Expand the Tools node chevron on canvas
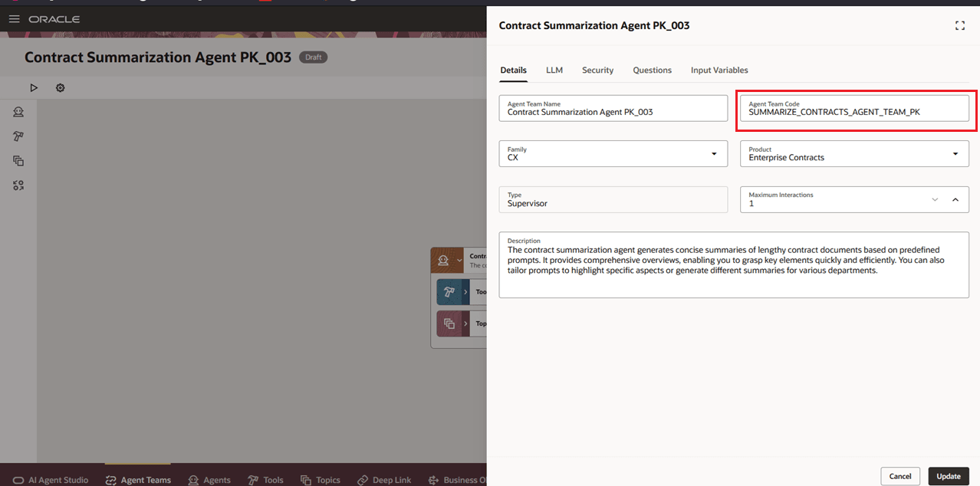Screen dimensions: 980x486 coord(466,292)
